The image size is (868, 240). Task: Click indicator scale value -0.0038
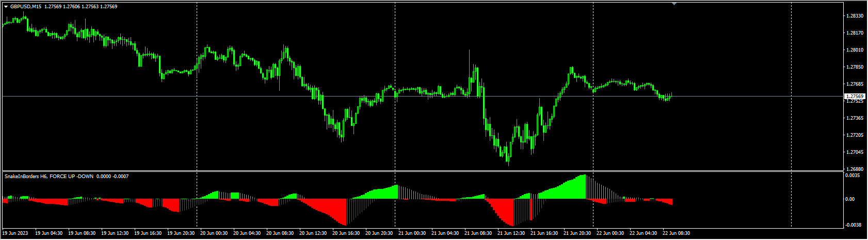pyautogui.click(x=853, y=225)
